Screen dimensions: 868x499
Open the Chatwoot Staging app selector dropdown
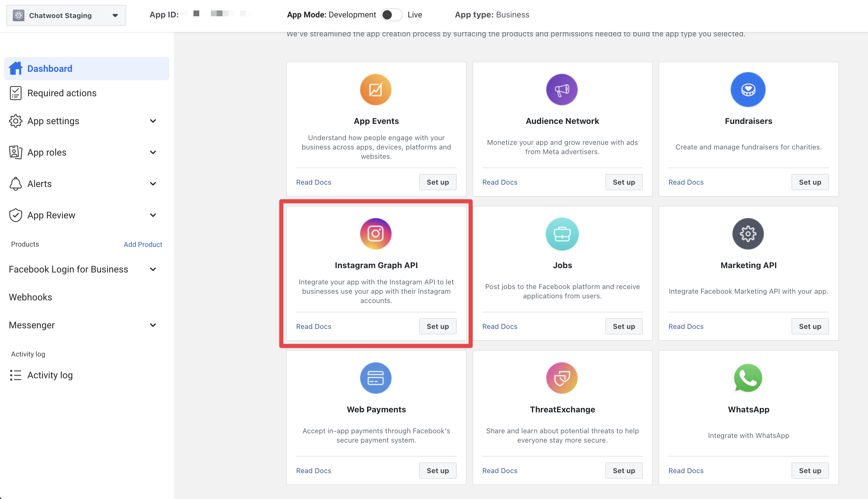(x=66, y=15)
